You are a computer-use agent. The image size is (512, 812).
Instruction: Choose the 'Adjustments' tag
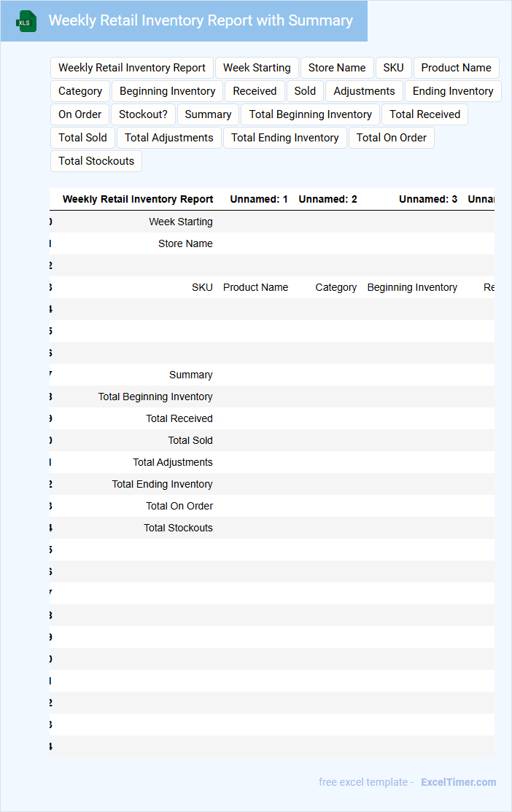[364, 91]
